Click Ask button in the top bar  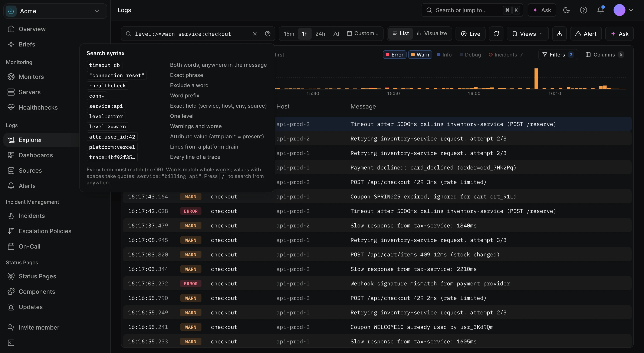(542, 10)
